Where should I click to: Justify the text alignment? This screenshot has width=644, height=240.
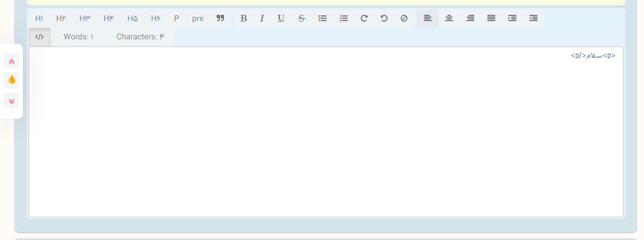click(x=491, y=18)
